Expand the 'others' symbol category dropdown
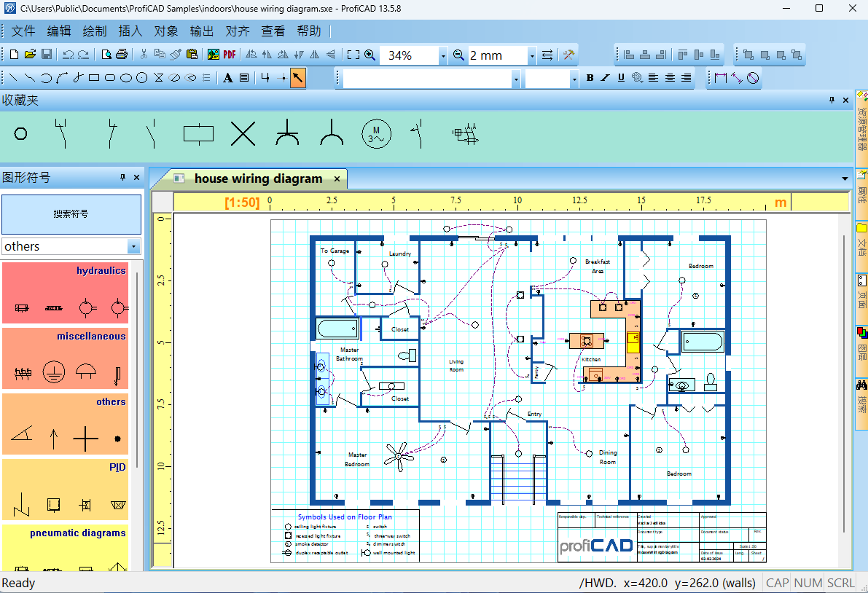Image resolution: width=868 pixels, height=593 pixels. click(x=133, y=246)
